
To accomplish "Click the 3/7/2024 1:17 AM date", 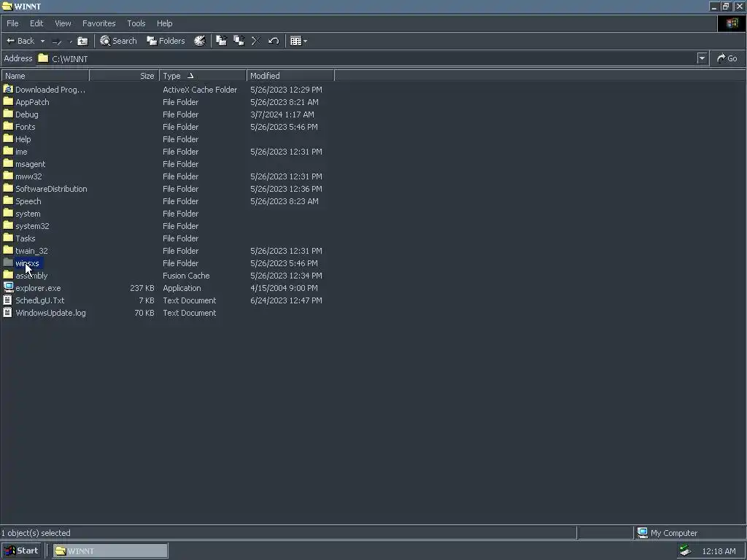I will pyautogui.click(x=282, y=114).
